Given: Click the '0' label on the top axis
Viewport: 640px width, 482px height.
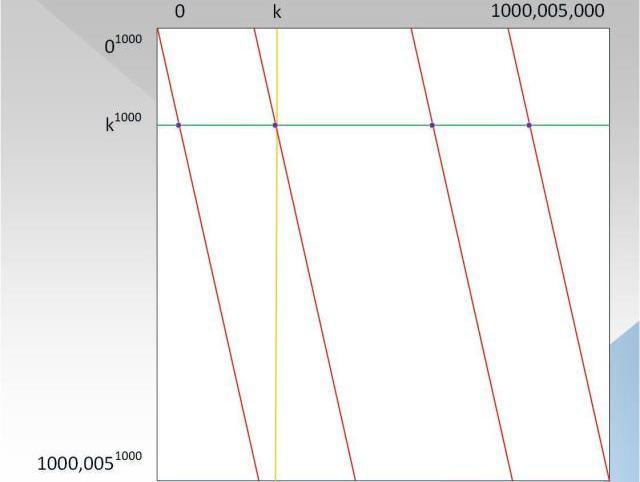Looking at the screenshot, I should (x=180, y=12).
